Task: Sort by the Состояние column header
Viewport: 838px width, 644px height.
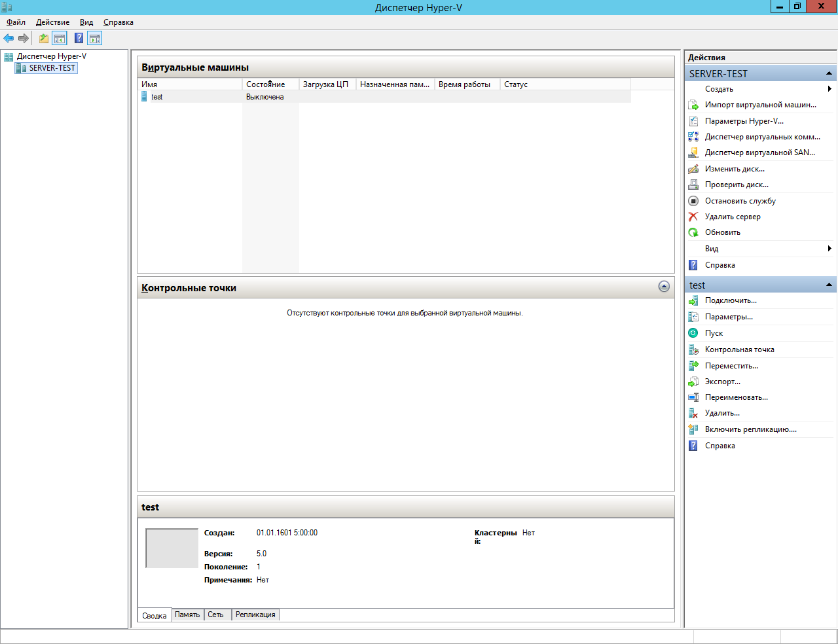Action: coord(270,84)
